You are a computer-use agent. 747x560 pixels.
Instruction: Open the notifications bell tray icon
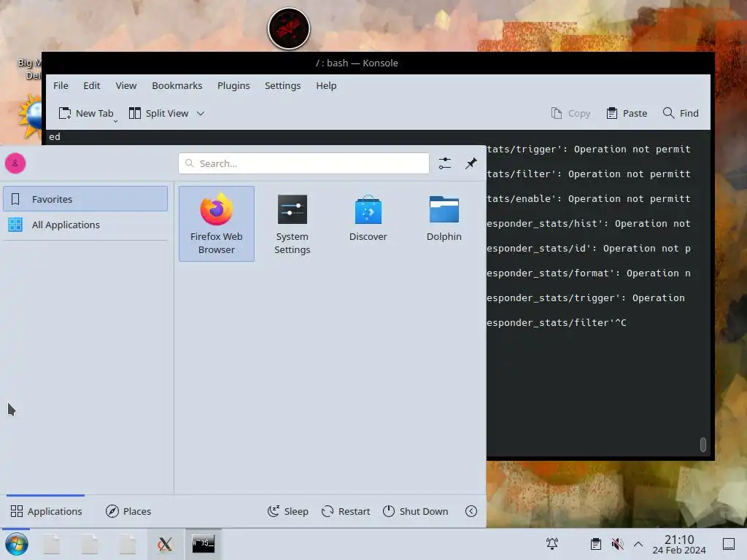click(x=552, y=544)
